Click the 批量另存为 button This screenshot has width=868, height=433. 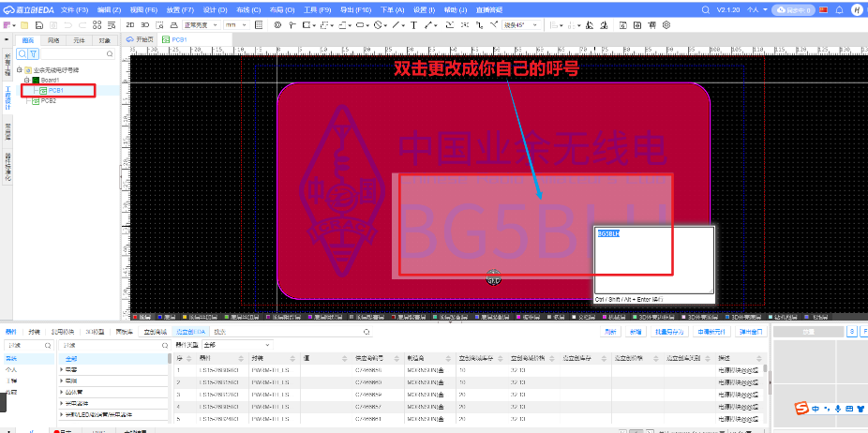(668, 332)
